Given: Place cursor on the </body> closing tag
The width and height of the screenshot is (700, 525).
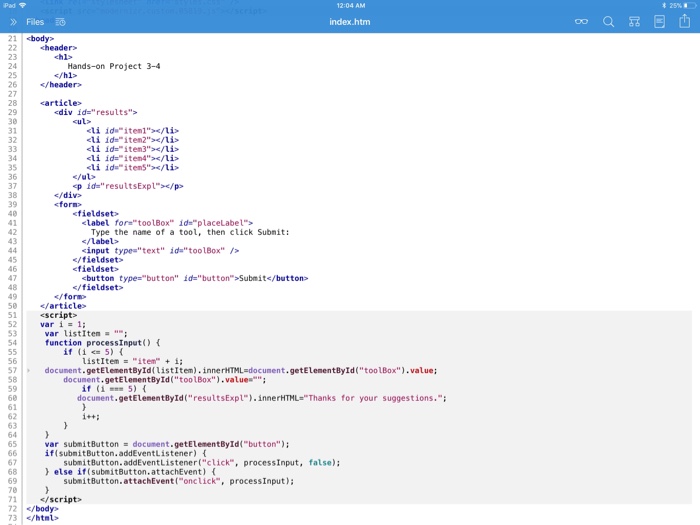Looking at the screenshot, I should [x=42, y=509].
